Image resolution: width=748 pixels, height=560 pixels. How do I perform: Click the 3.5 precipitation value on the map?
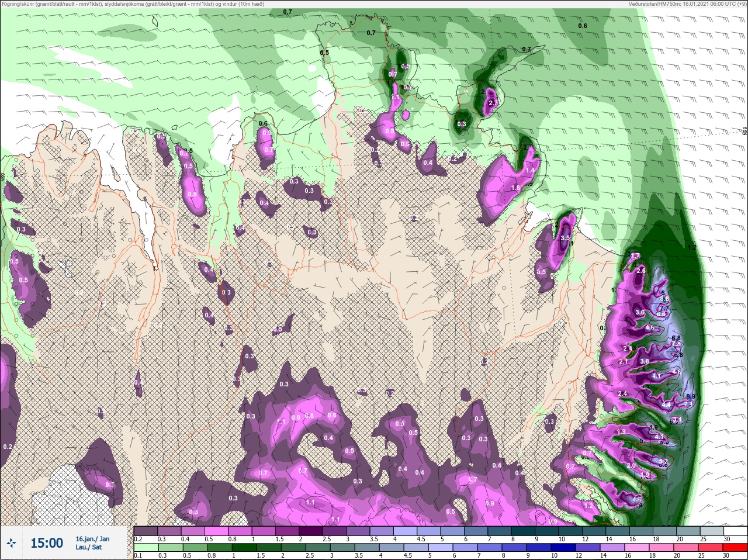tap(565, 238)
